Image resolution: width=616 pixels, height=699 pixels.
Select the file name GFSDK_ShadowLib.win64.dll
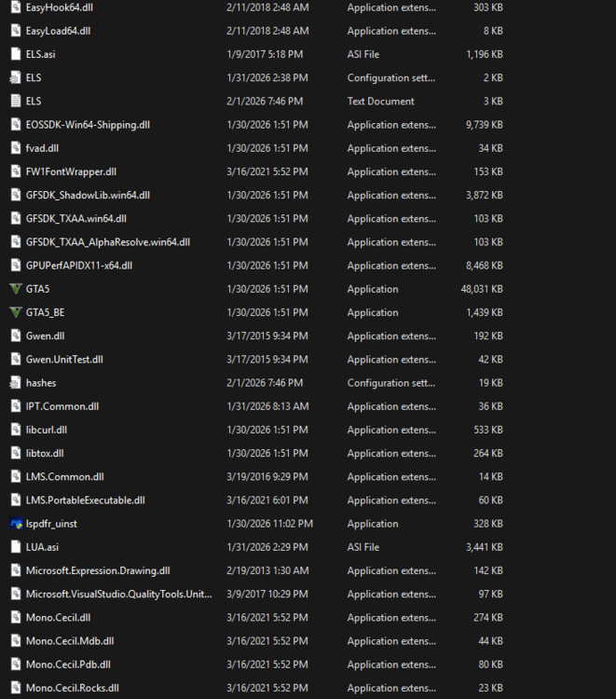[88, 196]
